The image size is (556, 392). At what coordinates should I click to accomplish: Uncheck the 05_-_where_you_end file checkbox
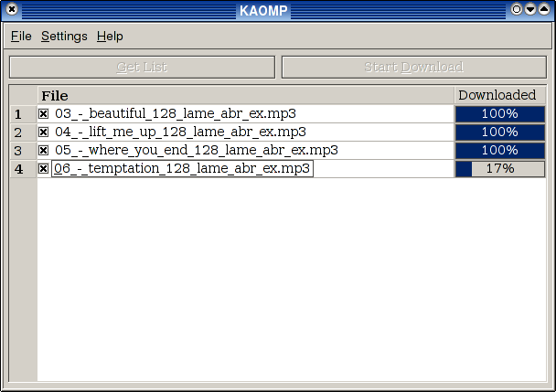43,150
